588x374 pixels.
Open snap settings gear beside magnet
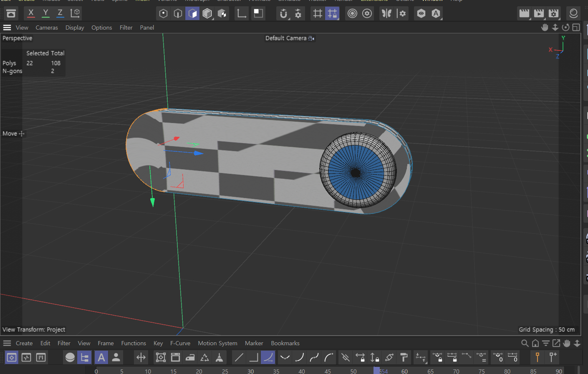[298, 13]
